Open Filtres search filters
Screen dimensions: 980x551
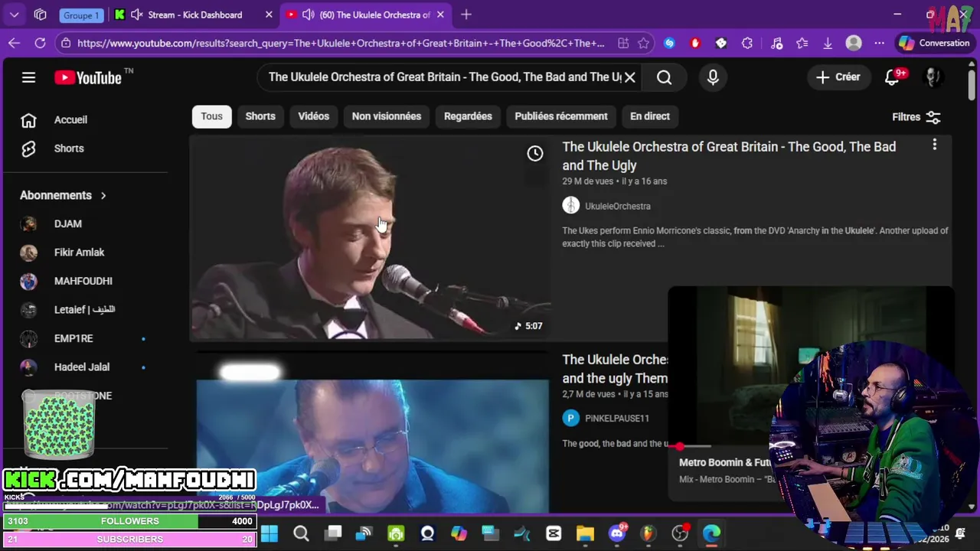tap(916, 117)
